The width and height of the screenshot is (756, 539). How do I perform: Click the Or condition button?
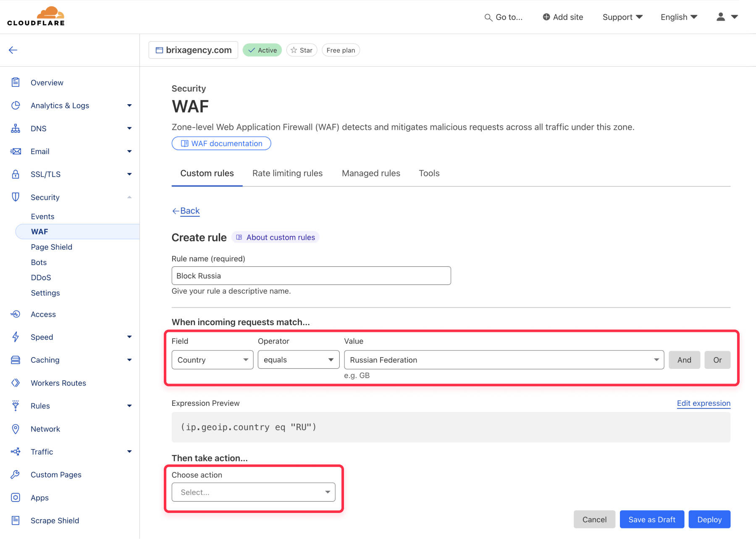click(717, 360)
